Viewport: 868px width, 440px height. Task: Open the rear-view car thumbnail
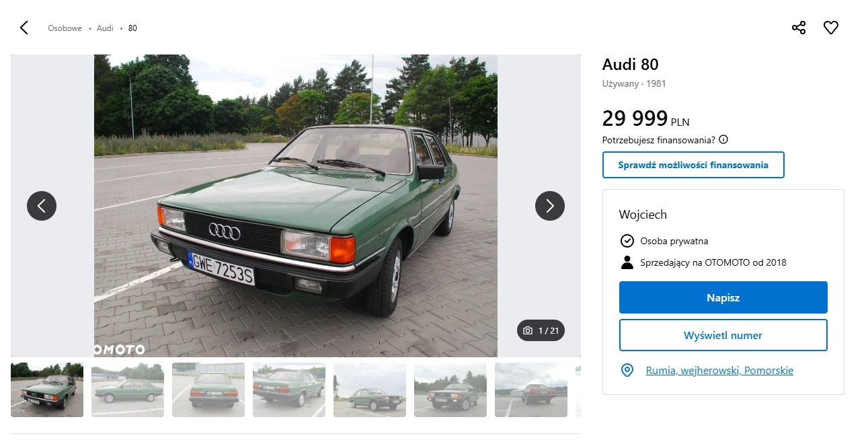(x=208, y=390)
